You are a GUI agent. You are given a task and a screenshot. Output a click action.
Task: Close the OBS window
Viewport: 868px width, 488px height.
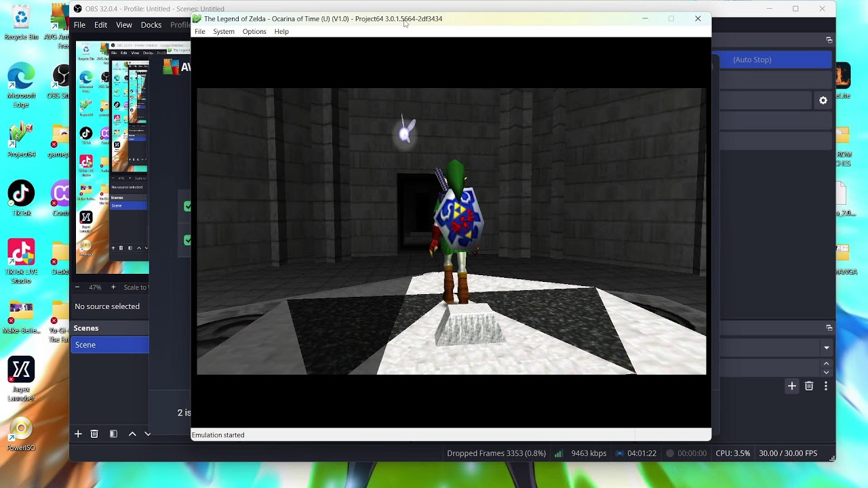(x=822, y=9)
